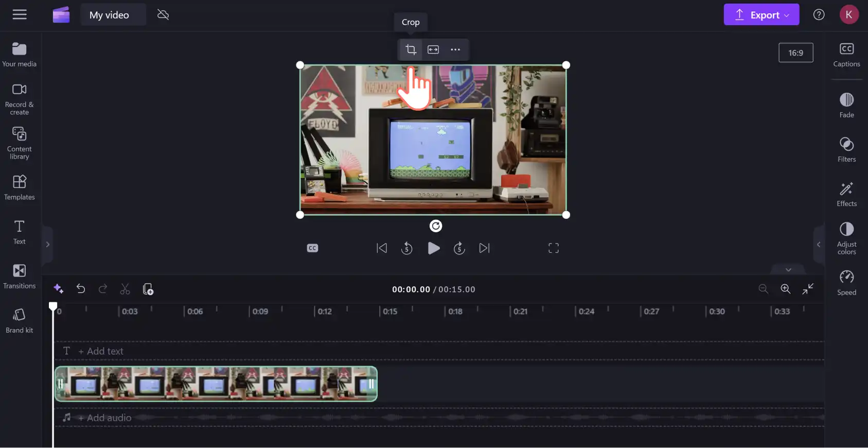
Task: Open the Transitions sidebar panel
Action: pyautogui.click(x=20, y=277)
